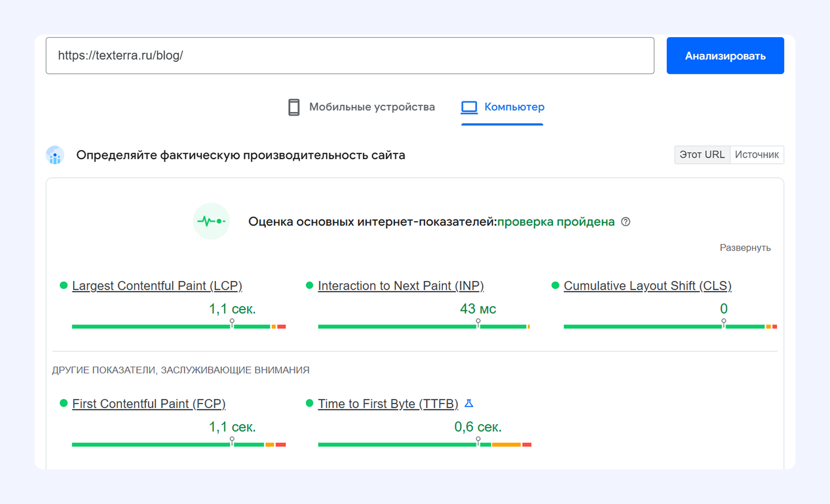The image size is (830, 504).
Task: Switch to 'Мобильные устройства' tab
Action: pyautogui.click(x=371, y=107)
